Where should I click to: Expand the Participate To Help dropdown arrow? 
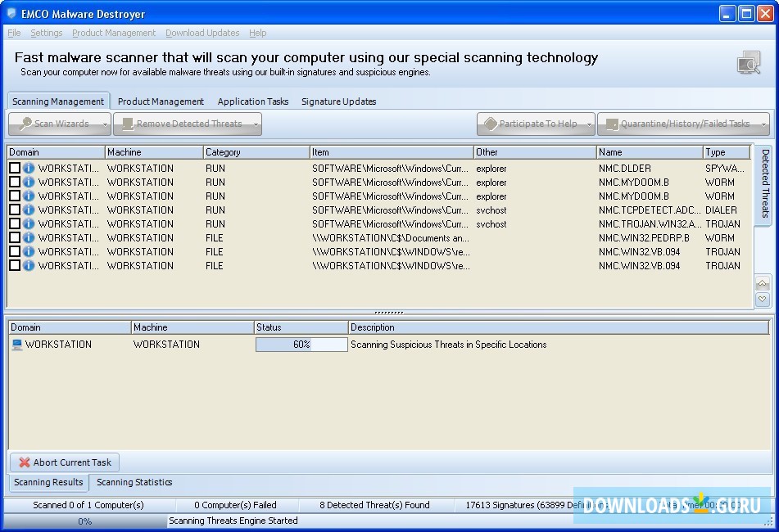589,124
